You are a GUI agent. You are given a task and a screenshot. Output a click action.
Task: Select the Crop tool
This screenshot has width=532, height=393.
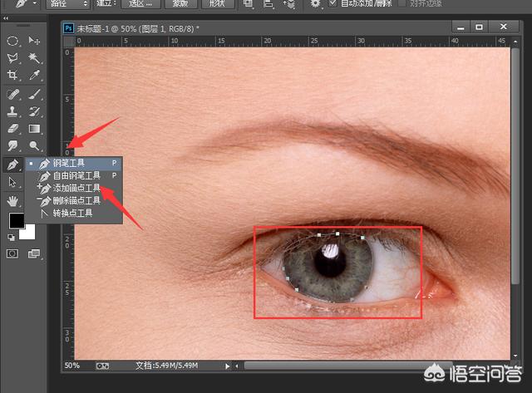tap(13, 76)
